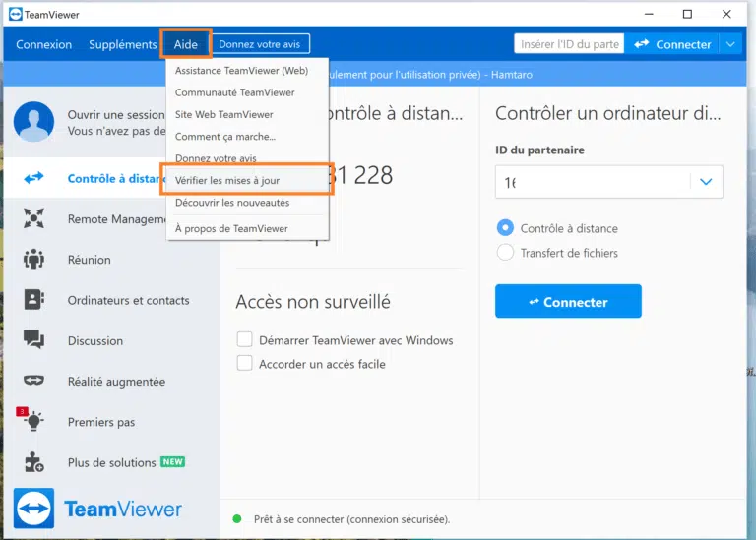Open the Connexion menu

pos(44,44)
